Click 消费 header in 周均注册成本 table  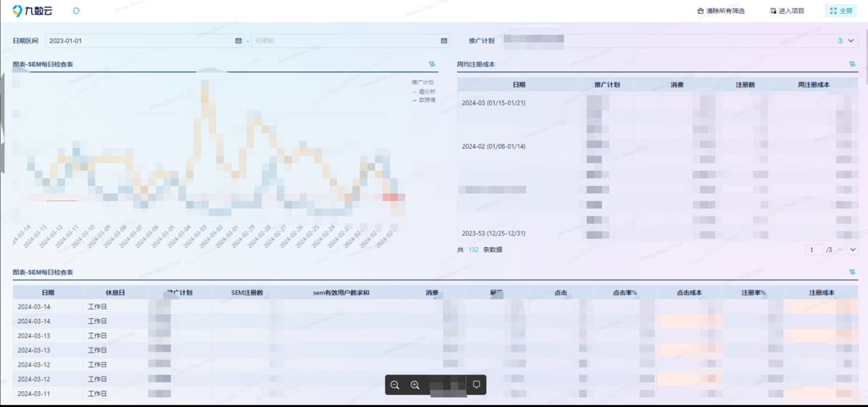click(x=677, y=85)
